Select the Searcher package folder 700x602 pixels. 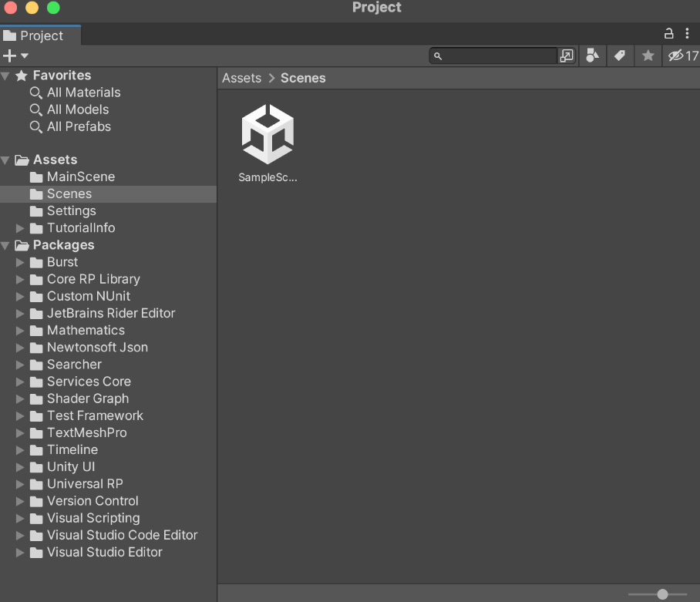click(108, 365)
